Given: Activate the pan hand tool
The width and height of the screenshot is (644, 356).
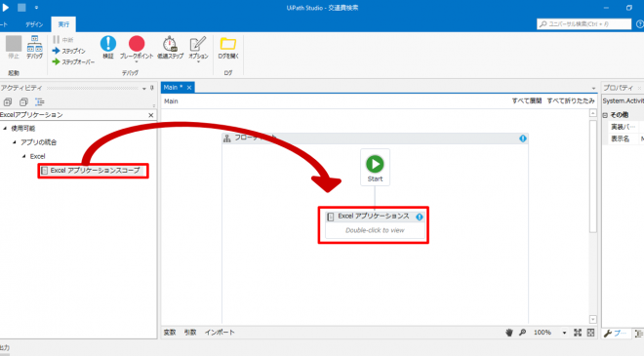Looking at the screenshot, I should (x=509, y=333).
